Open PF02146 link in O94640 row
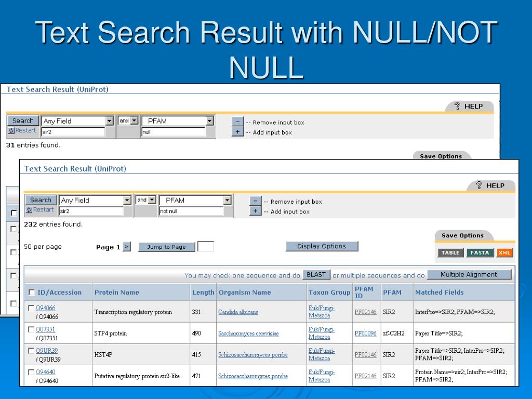This screenshot has height=399, width=532. [x=365, y=376]
